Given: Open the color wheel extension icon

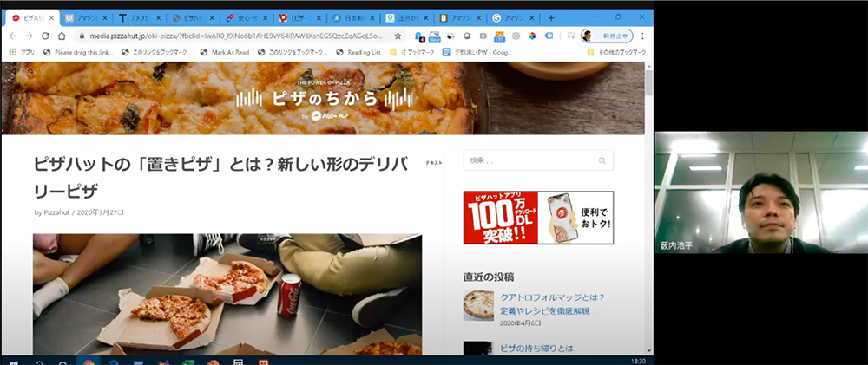Looking at the screenshot, I should click(x=532, y=36).
